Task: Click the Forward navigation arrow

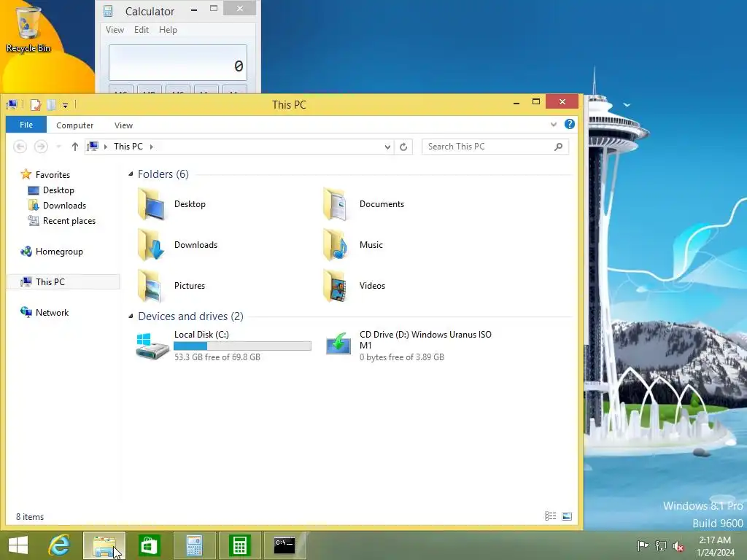Action: (x=41, y=147)
